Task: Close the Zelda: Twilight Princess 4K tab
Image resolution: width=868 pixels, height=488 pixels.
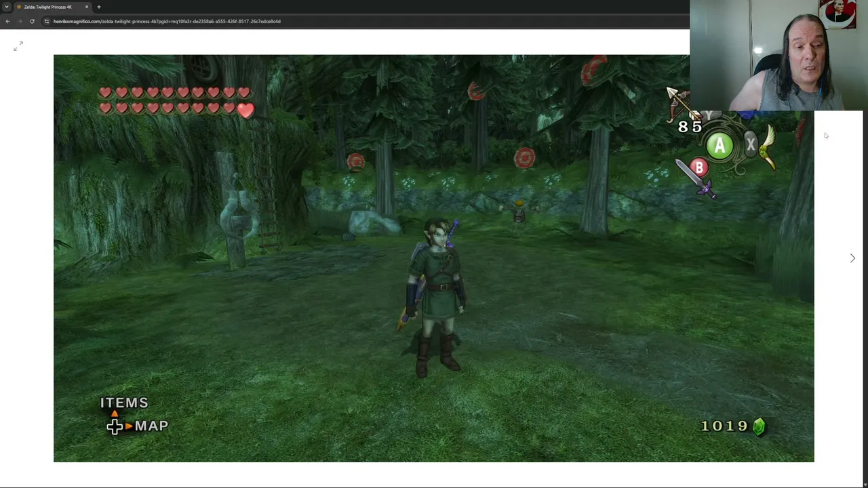Action: 87,7
